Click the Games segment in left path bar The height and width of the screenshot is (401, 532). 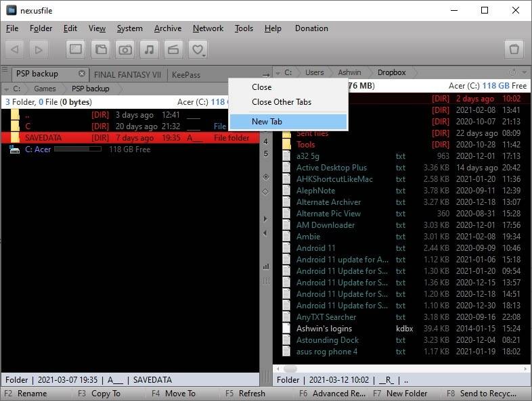point(45,89)
